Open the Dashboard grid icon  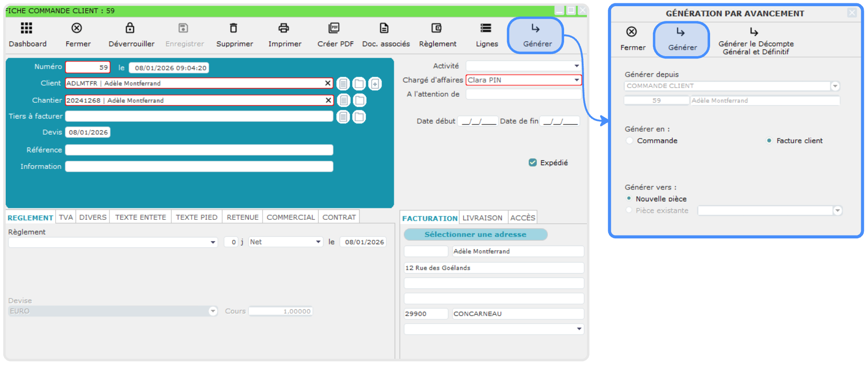tap(27, 28)
